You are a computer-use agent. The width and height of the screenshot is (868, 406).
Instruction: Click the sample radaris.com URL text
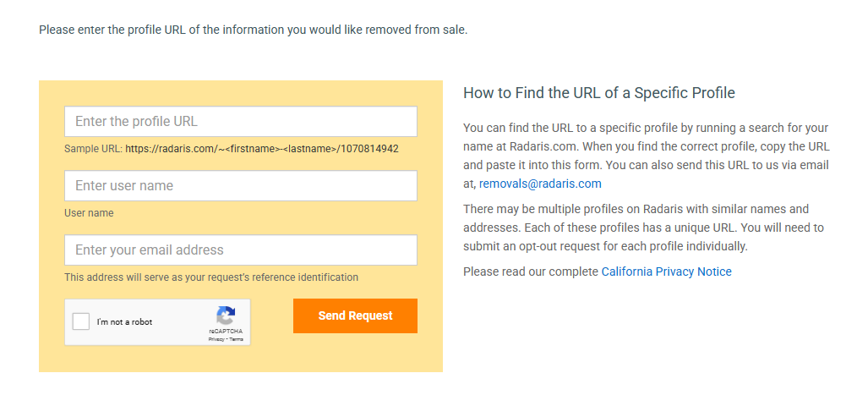click(x=262, y=149)
